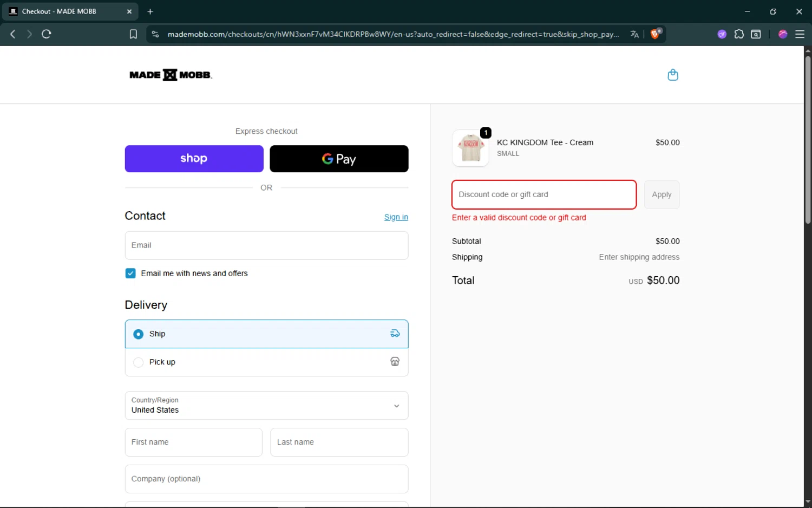The image size is (812, 508).
Task: Open the translate page icon
Action: [634, 34]
